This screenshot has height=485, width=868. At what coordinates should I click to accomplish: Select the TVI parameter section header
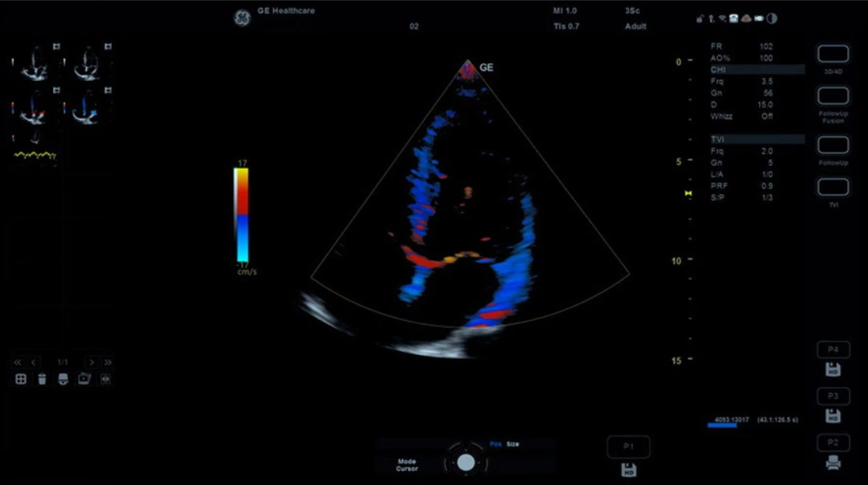point(756,139)
